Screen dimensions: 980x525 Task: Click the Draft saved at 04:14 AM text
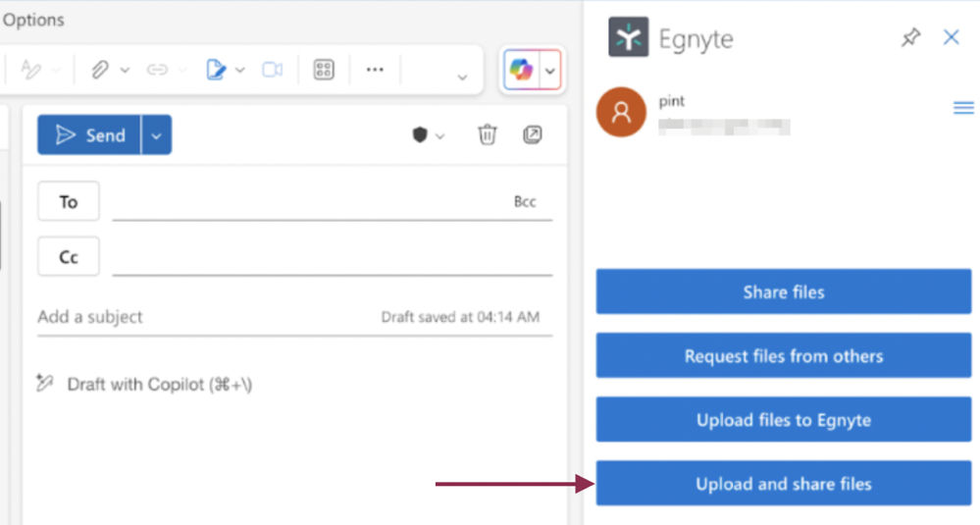460,317
